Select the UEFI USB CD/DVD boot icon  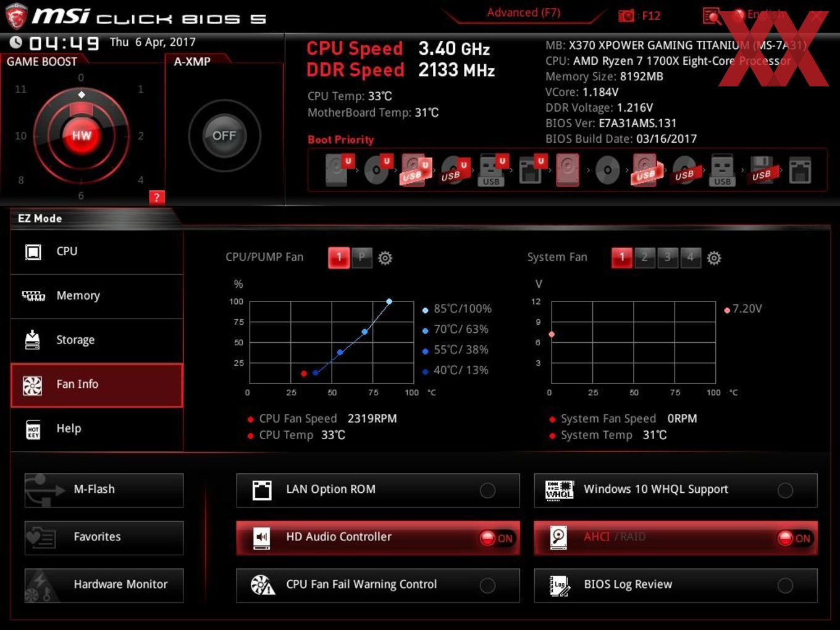coord(455,171)
